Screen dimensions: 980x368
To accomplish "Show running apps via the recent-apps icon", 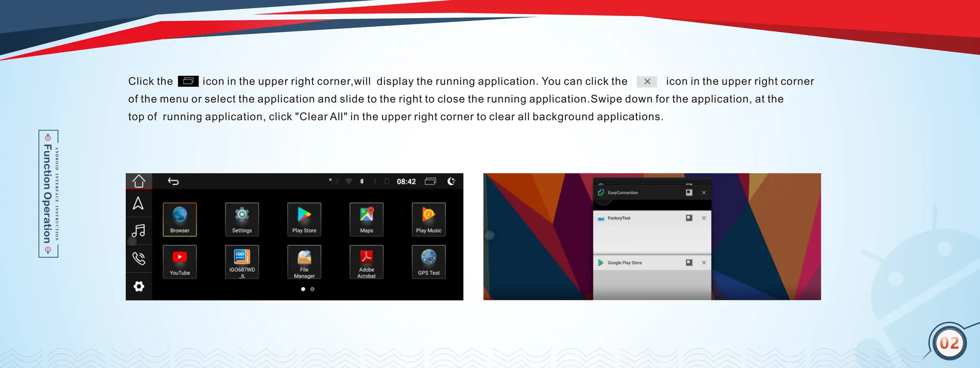I will click(x=431, y=181).
